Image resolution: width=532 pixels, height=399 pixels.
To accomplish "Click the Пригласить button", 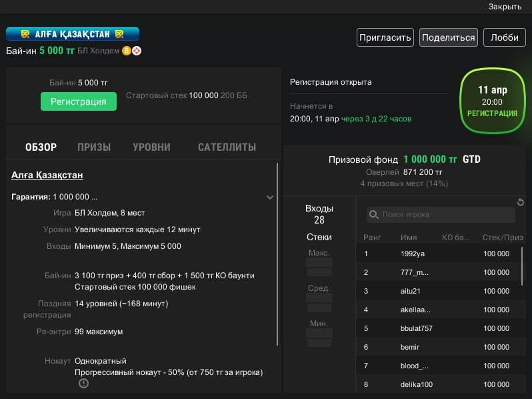I will [385, 37].
